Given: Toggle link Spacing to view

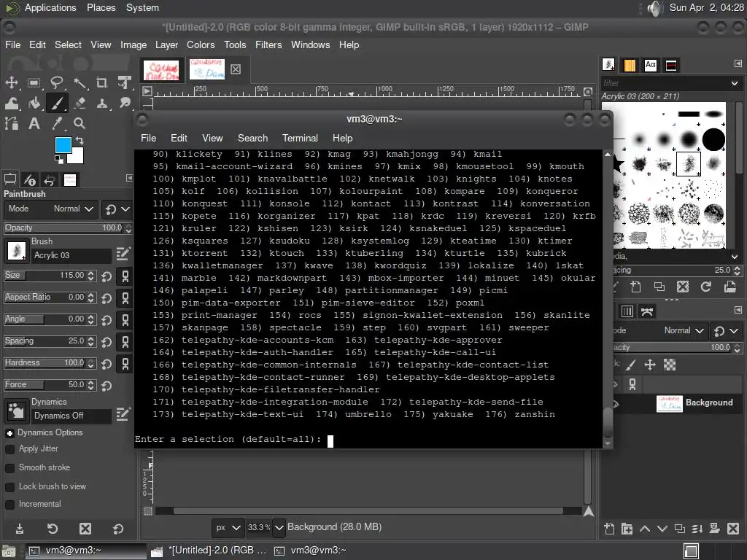Looking at the screenshot, I should pos(125,342).
